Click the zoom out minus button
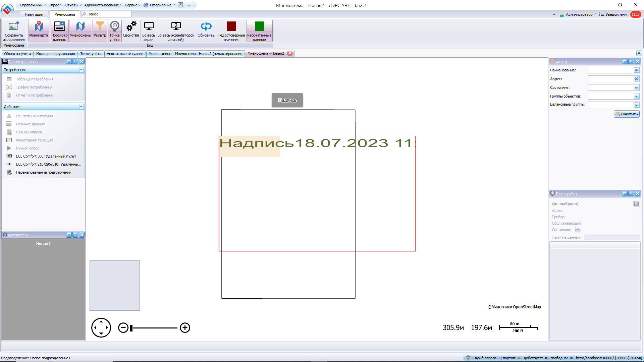The height and width of the screenshot is (362, 644). (123, 327)
